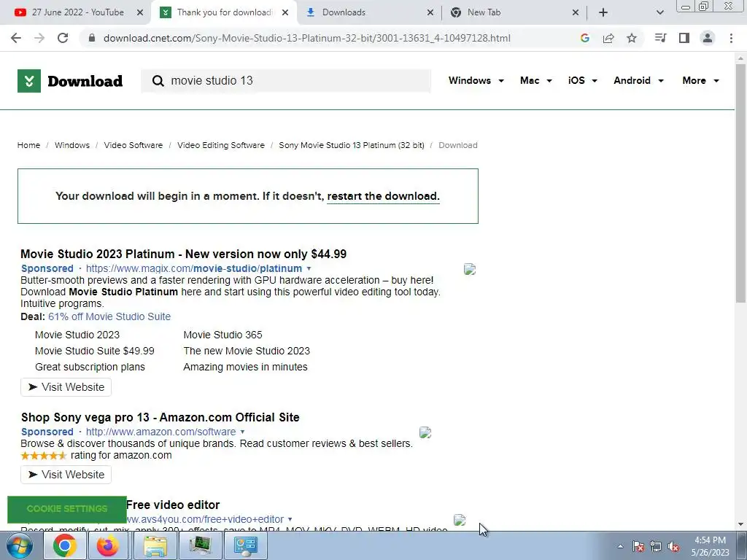Open Amazing movies in minutes sitelink
The width and height of the screenshot is (747, 560).
click(245, 367)
